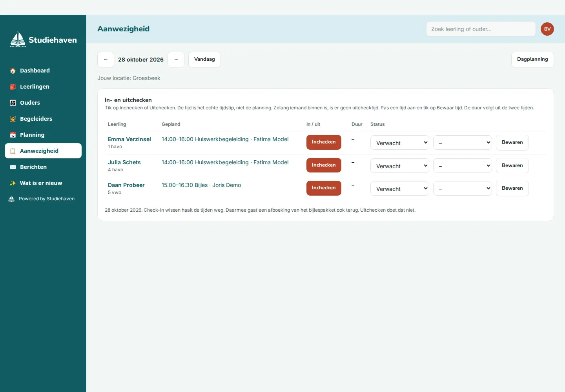Open Julia Schets's student profile link
The height and width of the screenshot is (392, 565).
pos(124,162)
